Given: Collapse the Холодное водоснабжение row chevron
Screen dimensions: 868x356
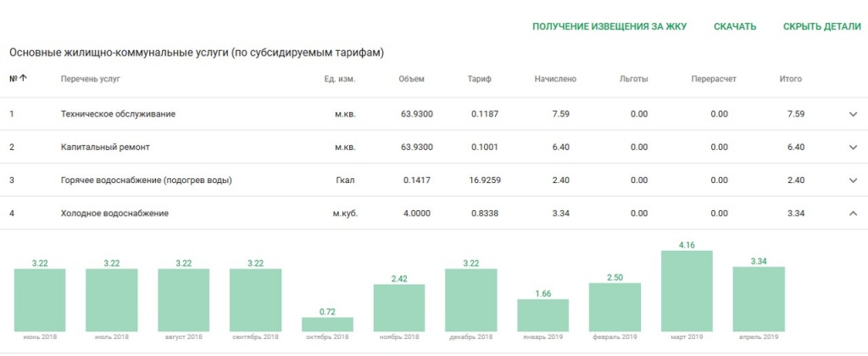Looking at the screenshot, I should [x=853, y=214].
